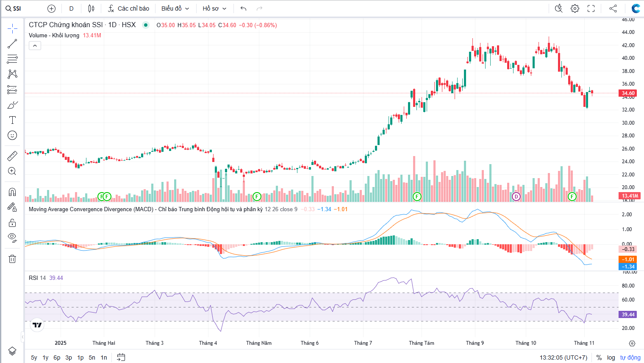Image resolution: width=644 pixels, height=363 pixels.
Task: Click the trash remove drawings icon
Action: (x=12, y=259)
